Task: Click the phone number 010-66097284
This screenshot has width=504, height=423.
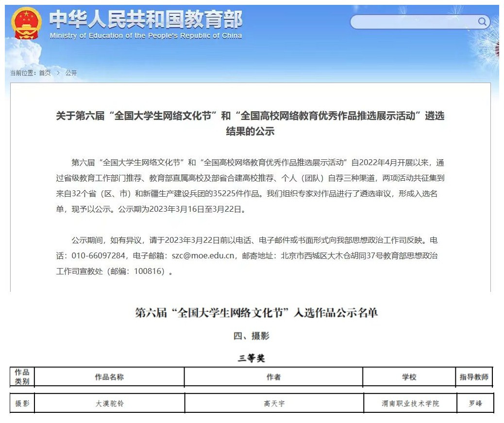Action: pyautogui.click(x=98, y=255)
